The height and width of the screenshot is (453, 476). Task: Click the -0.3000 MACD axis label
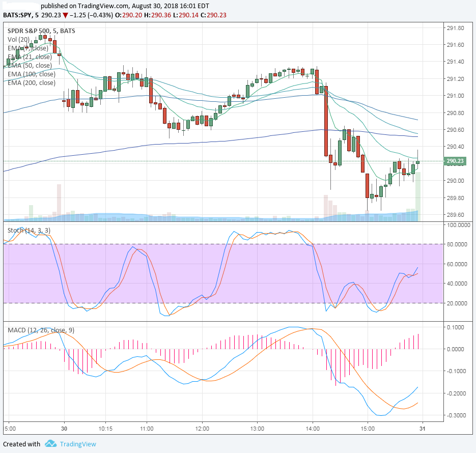(x=455, y=415)
